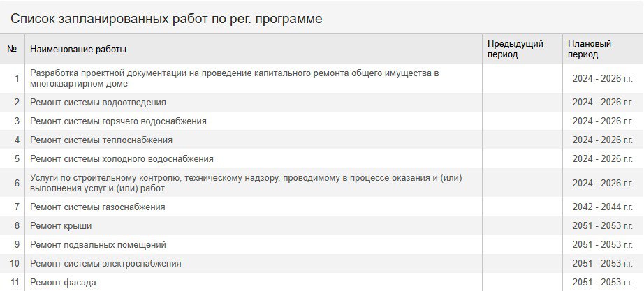
Task: Select the 'Ремонт подвальных помещений' row
Action: pos(322,245)
